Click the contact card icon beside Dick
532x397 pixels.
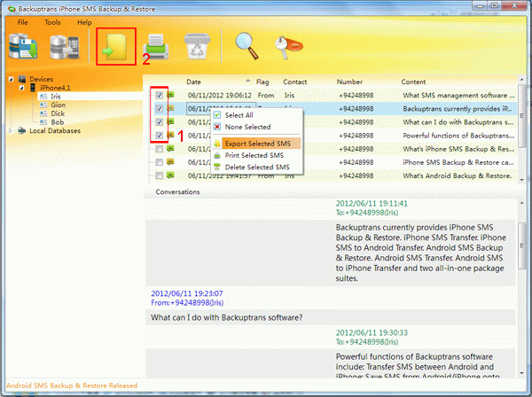tap(43, 113)
